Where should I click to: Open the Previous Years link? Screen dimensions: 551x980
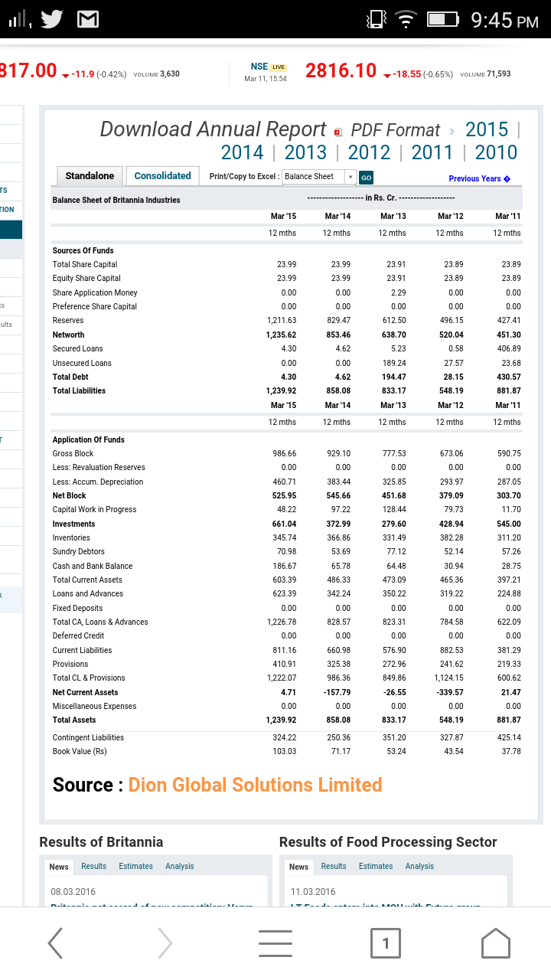click(479, 178)
